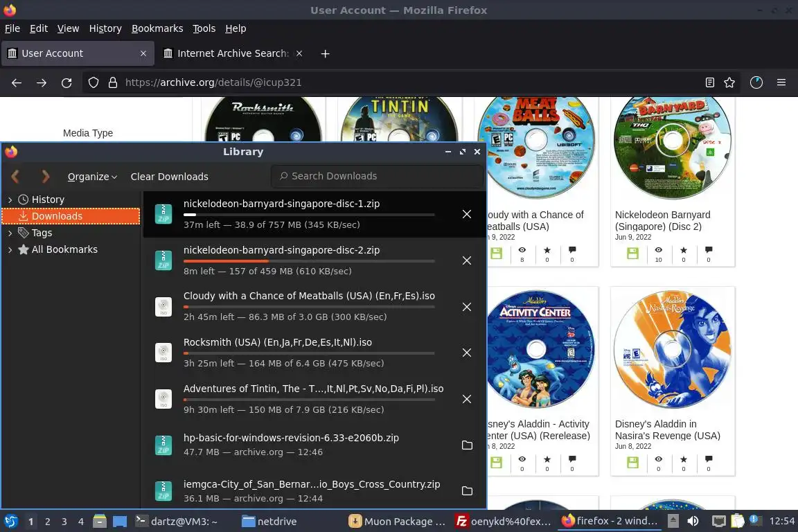The width and height of the screenshot is (798, 532).
Task: Open containing folder for iemgca-City_of_San_Bernar zip
Action: pyautogui.click(x=467, y=491)
